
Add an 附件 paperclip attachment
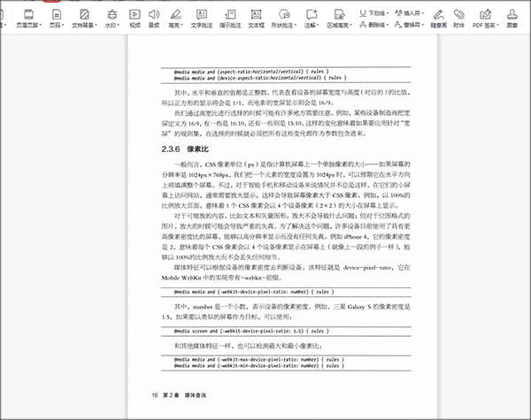[458, 18]
